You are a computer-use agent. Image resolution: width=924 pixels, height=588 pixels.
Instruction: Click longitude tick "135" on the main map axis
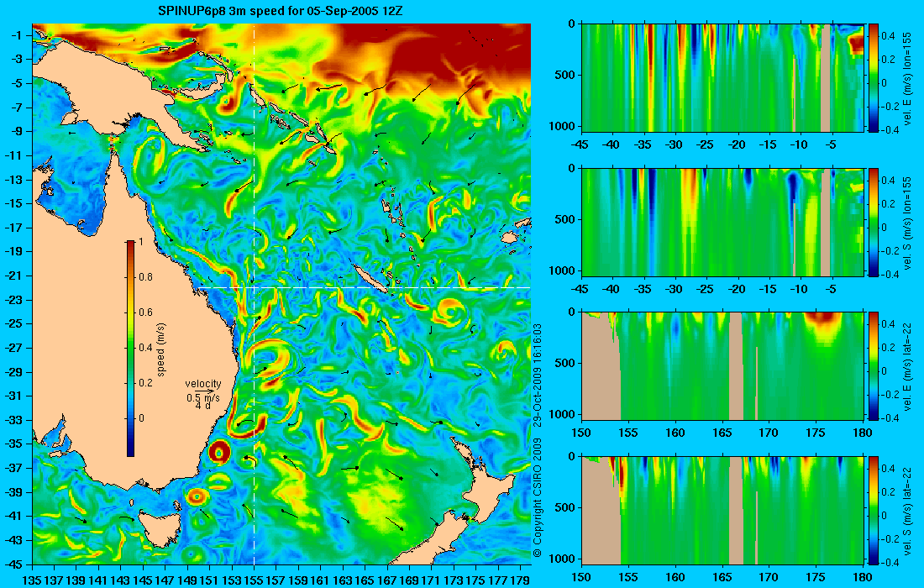coord(32,580)
